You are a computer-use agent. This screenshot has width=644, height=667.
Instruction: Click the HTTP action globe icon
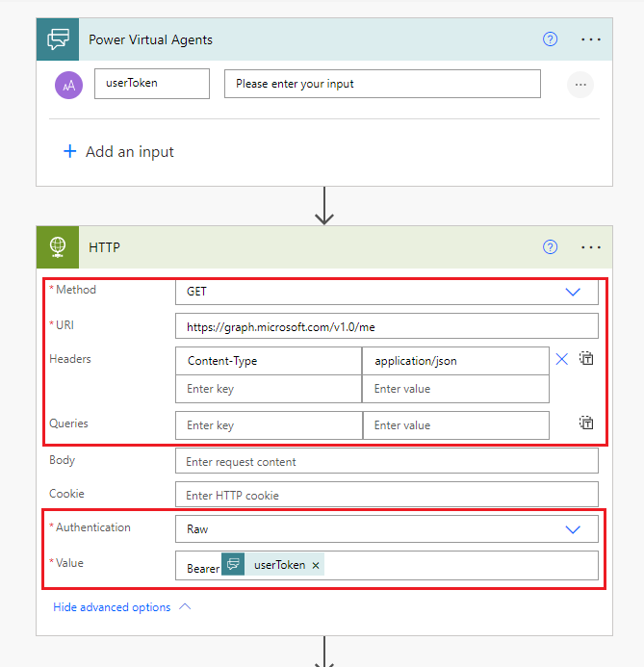pos(58,247)
